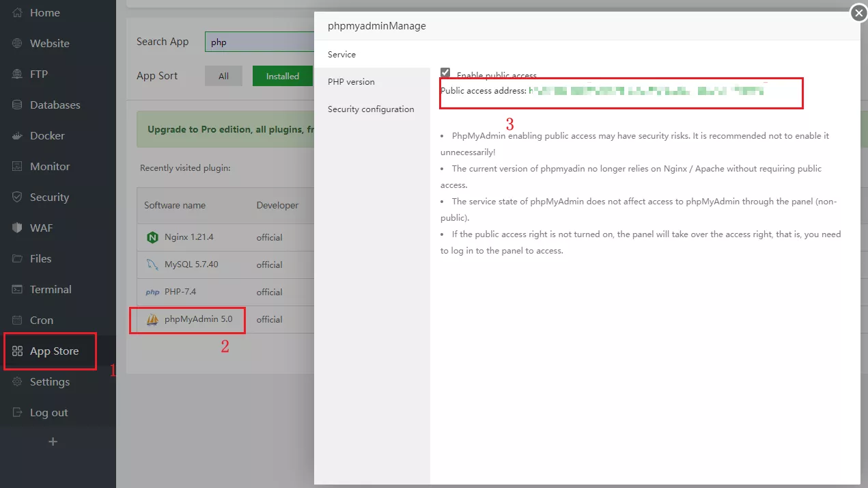Open the Website menu item
868x488 pixels.
50,44
